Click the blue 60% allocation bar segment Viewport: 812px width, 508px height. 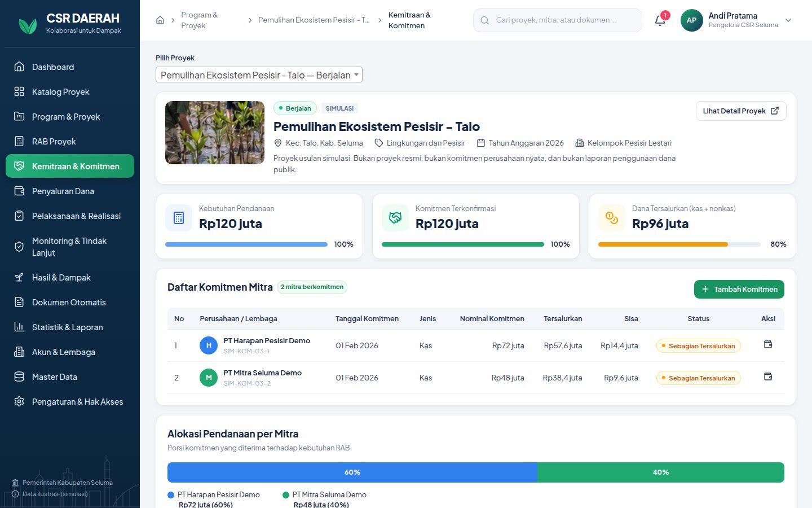352,472
